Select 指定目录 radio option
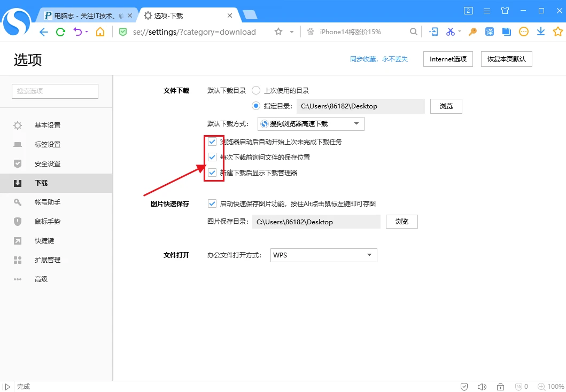The height and width of the screenshot is (392, 566). [x=256, y=106]
